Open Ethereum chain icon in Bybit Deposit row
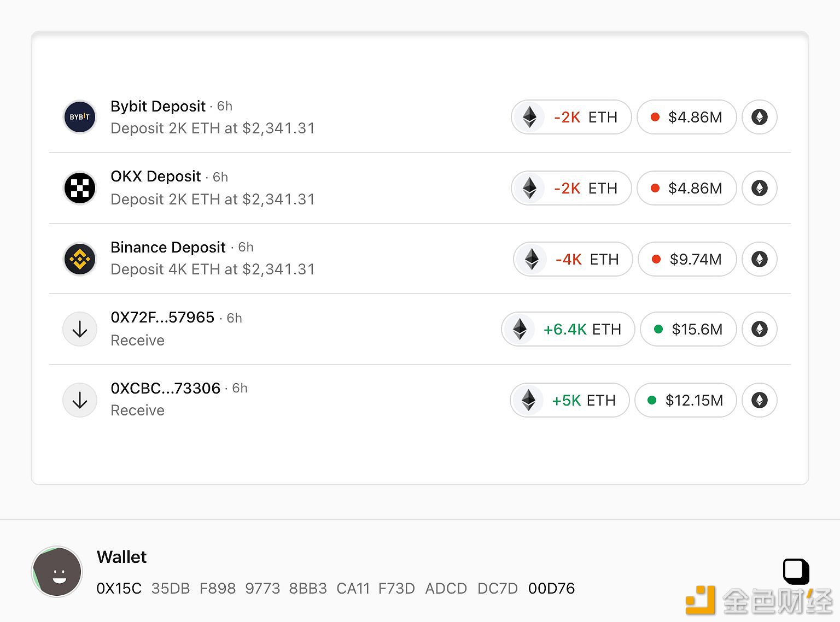 [760, 117]
